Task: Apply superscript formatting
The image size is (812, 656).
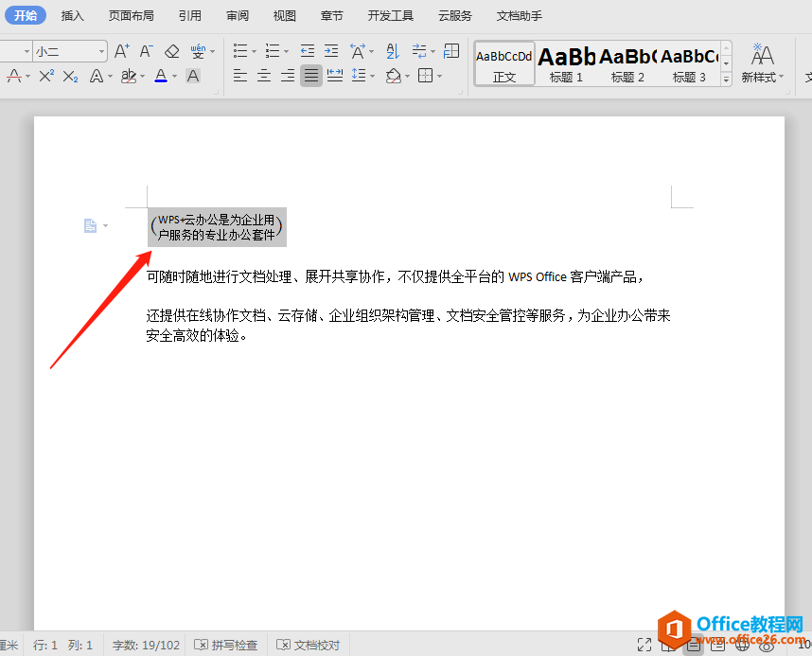Action: point(46,76)
